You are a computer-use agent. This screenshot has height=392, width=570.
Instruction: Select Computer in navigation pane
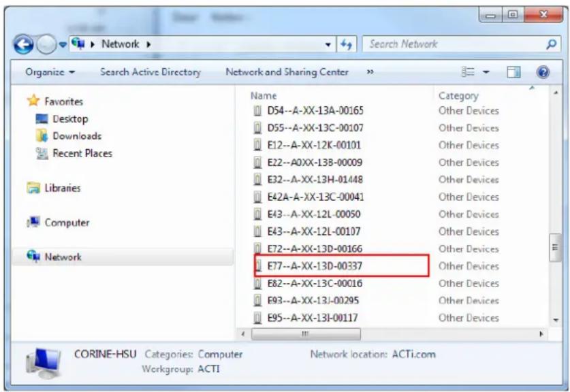click(67, 223)
